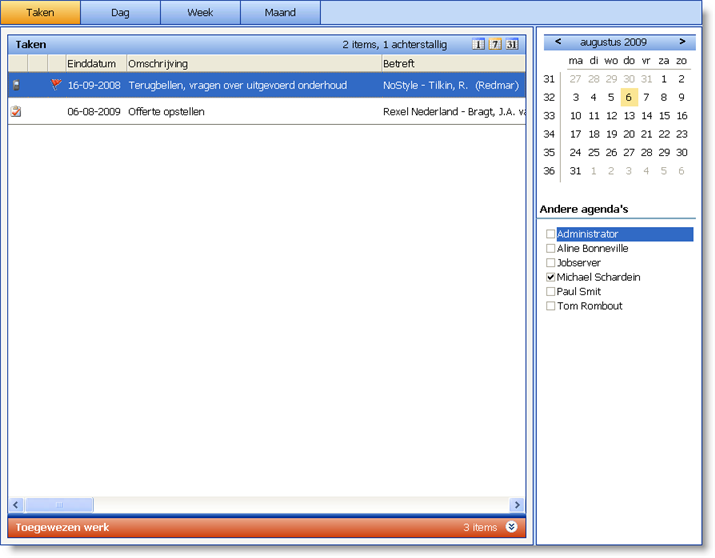715x558 pixels.
Task: Select the Paul Smit agenda name
Action: (579, 291)
